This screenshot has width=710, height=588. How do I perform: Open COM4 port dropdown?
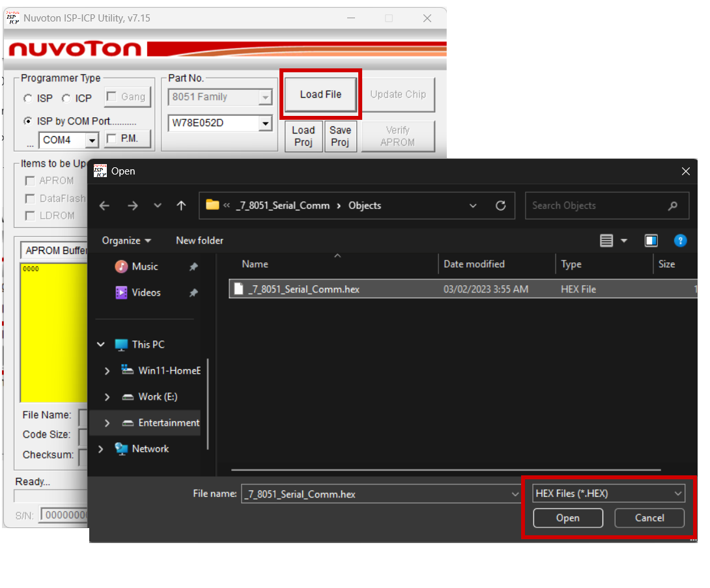[92, 140]
